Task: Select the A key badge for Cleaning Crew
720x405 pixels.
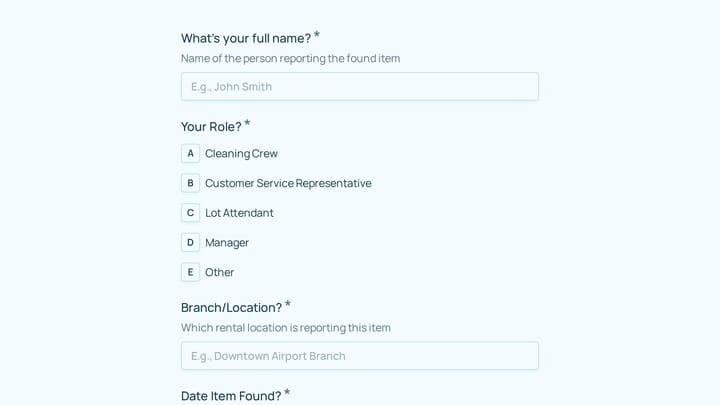Action: 190,153
